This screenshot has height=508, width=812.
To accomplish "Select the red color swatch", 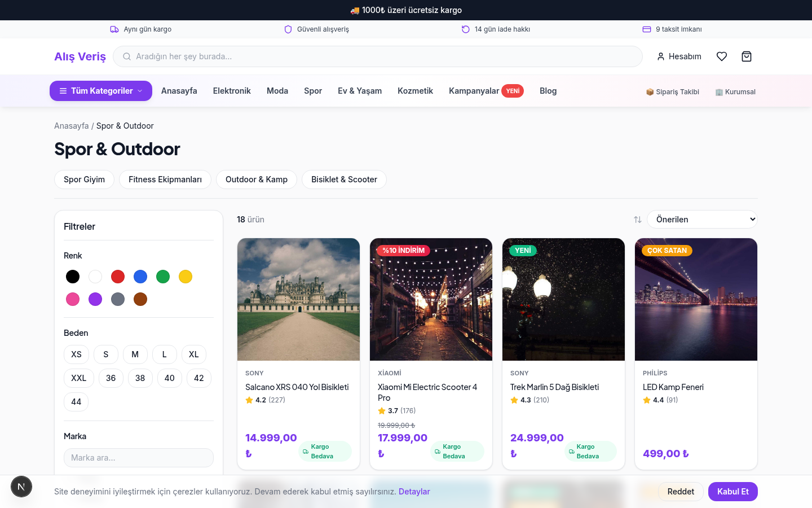I will pyautogui.click(x=118, y=277).
